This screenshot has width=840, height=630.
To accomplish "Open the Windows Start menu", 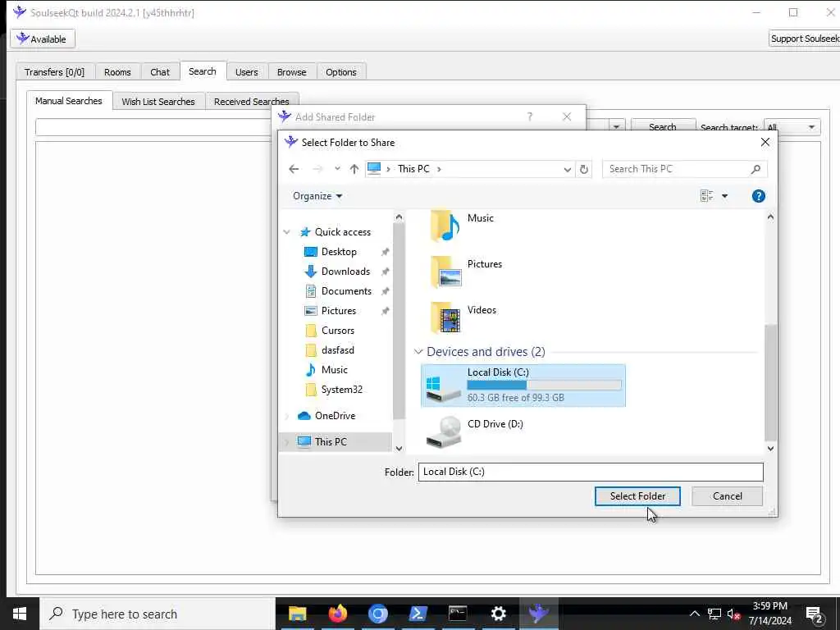I will pos(20,614).
